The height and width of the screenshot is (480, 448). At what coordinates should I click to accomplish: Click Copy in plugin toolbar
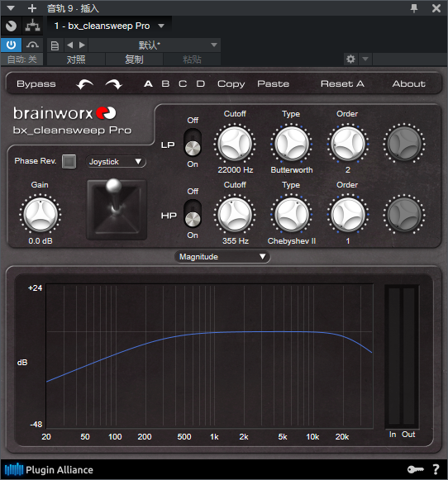point(231,84)
